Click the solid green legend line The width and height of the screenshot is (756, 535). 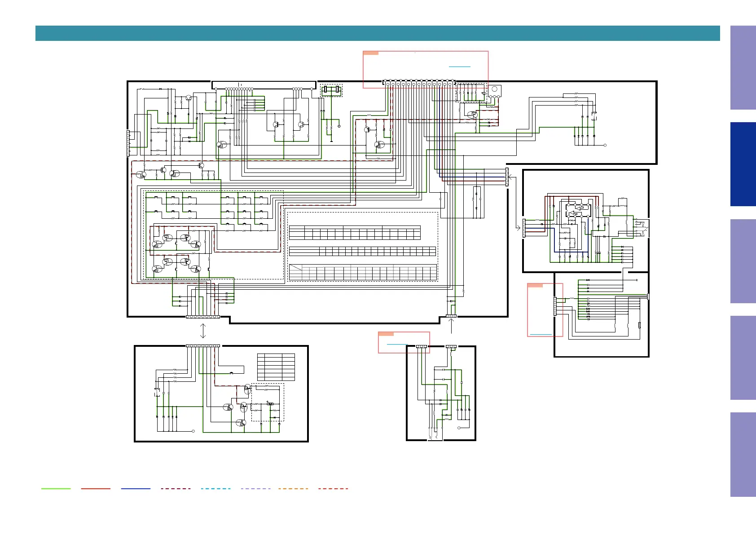(x=56, y=489)
